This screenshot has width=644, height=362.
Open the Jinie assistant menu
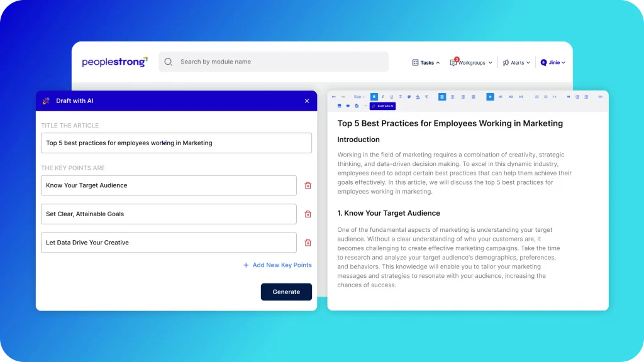553,63
